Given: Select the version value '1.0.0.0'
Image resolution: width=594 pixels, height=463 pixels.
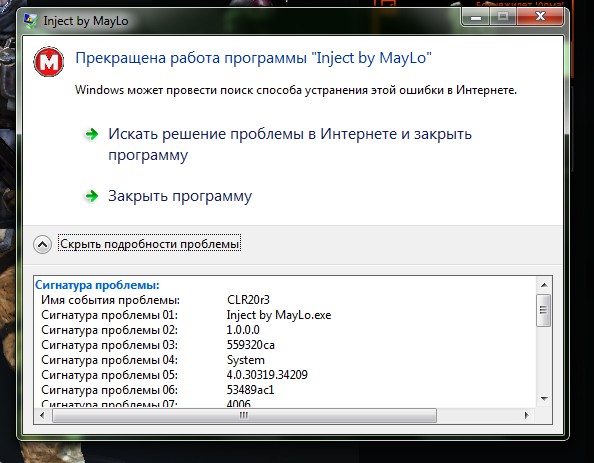Looking at the screenshot, I should (x=243, y=330).
